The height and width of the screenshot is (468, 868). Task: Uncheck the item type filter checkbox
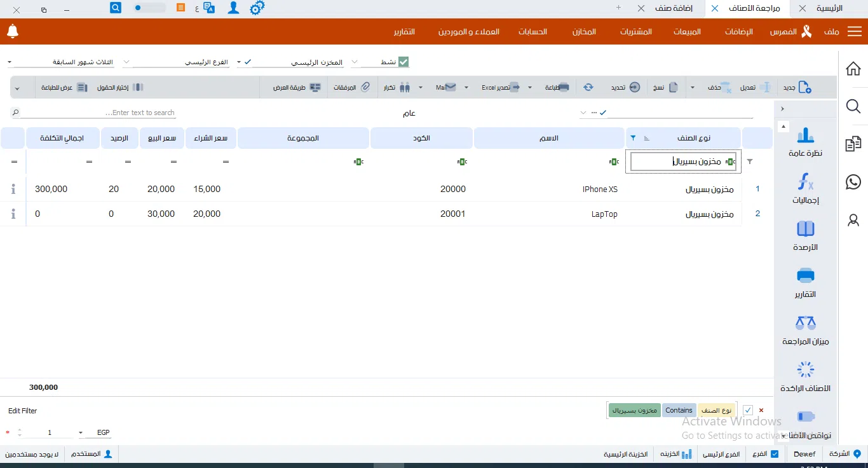[x=748, y=411]
